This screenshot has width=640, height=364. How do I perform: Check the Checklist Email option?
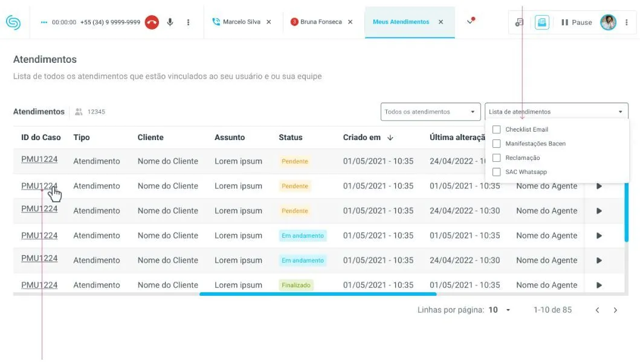tap(497, 130)
